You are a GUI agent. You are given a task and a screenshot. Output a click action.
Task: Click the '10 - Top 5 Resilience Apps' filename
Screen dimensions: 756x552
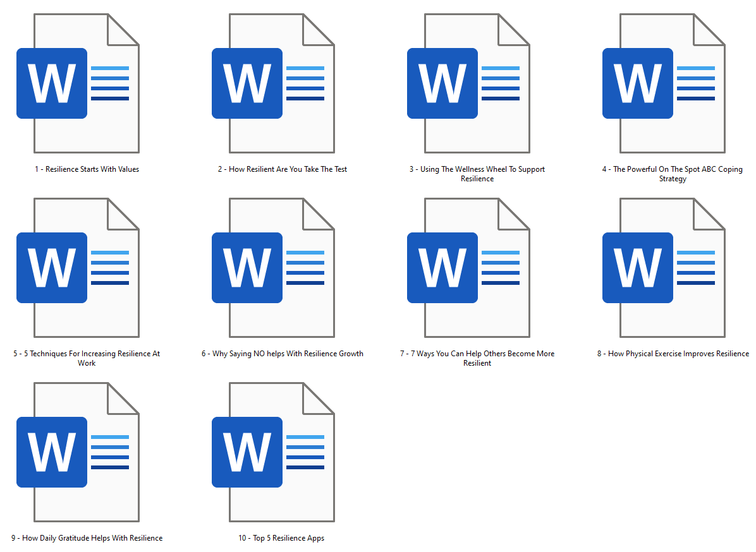point(281,538)
